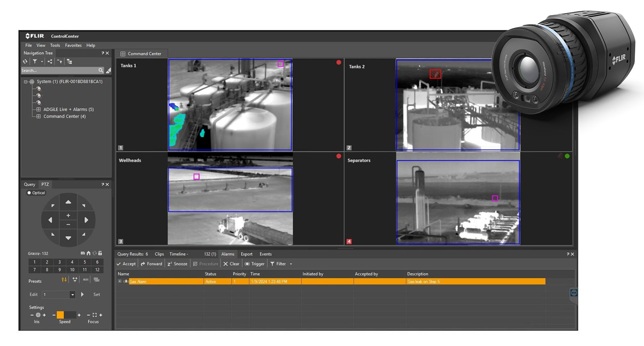
Task: Pan camera left with PTZ left arrow
Action: tap(50, 220)
